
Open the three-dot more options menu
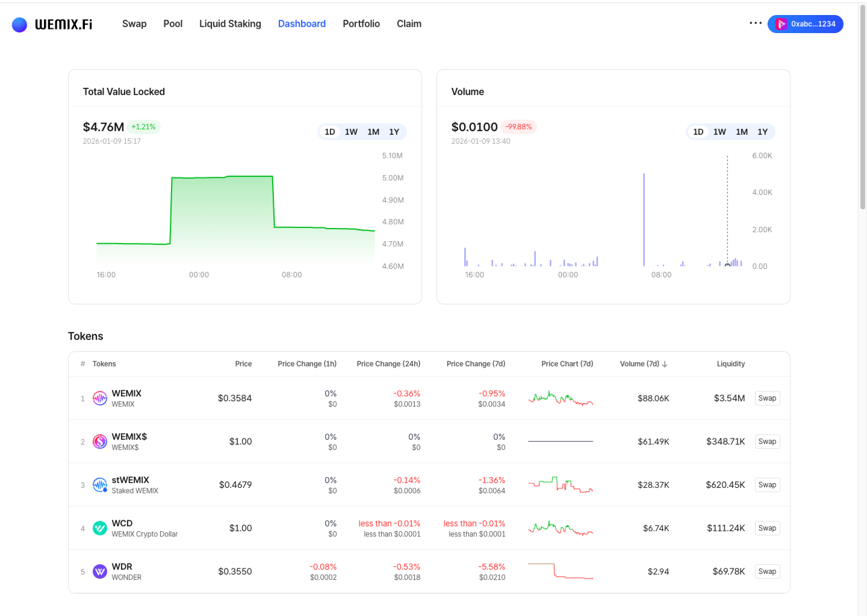pyautogui.click(x=755, y=23)
